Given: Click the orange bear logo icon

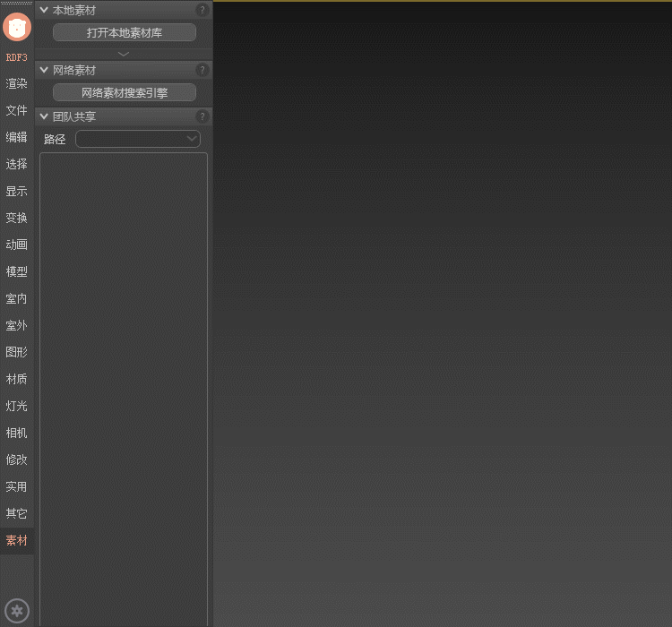Looking at the screenshot, I should (17, 27).
